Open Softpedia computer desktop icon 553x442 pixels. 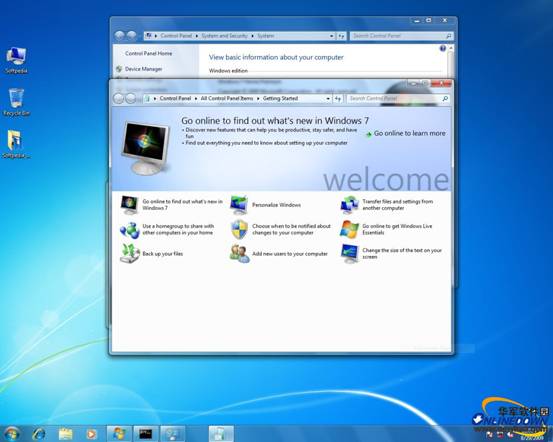16,60
